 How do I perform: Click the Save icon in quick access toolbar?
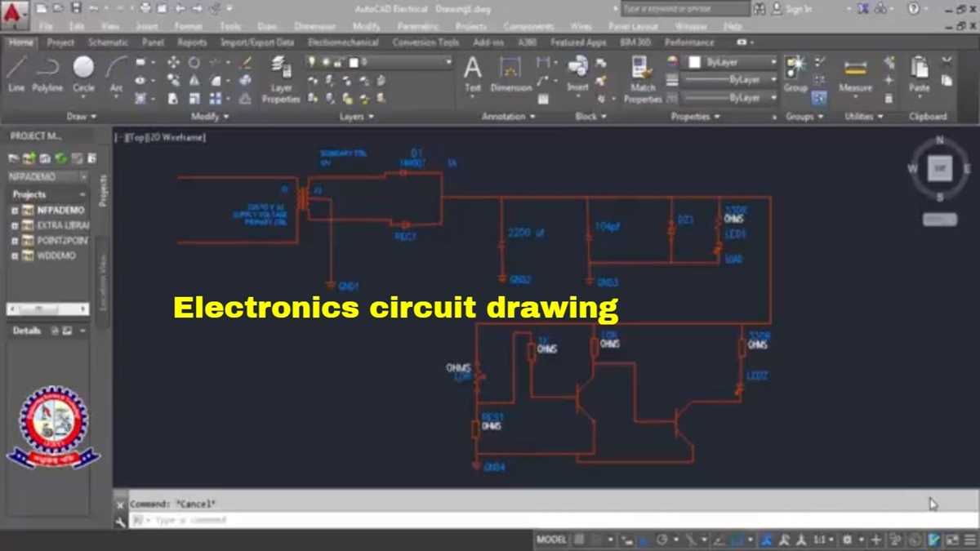coord(76,8)
